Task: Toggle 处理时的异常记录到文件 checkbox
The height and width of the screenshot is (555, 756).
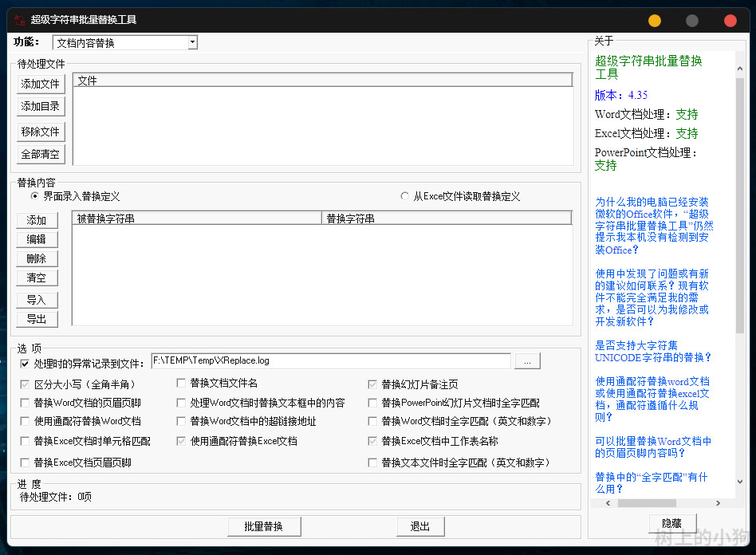Action: point(26,364)
